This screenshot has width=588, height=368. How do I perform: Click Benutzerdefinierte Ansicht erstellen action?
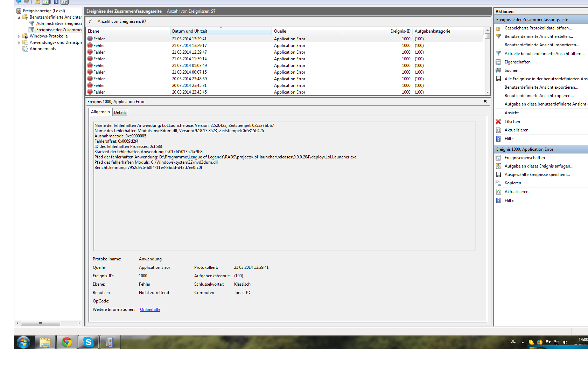pyautogui.click(x=539, y=36)
